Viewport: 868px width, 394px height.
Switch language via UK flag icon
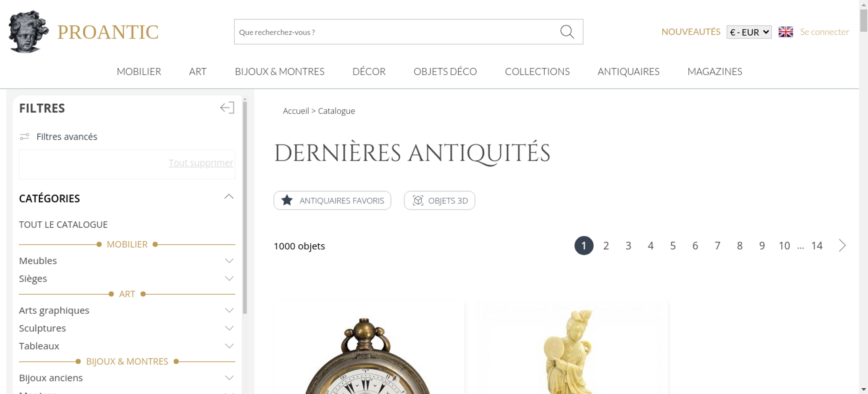(786, 32)
